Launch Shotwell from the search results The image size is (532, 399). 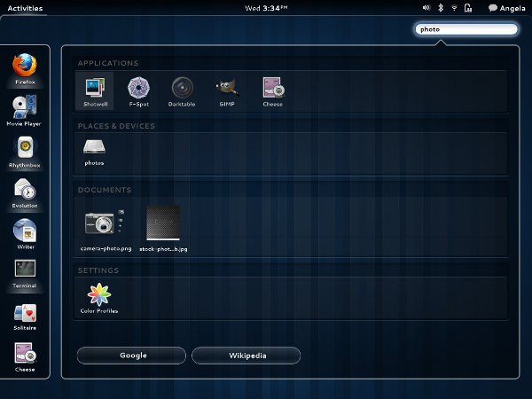pos(94,89)
